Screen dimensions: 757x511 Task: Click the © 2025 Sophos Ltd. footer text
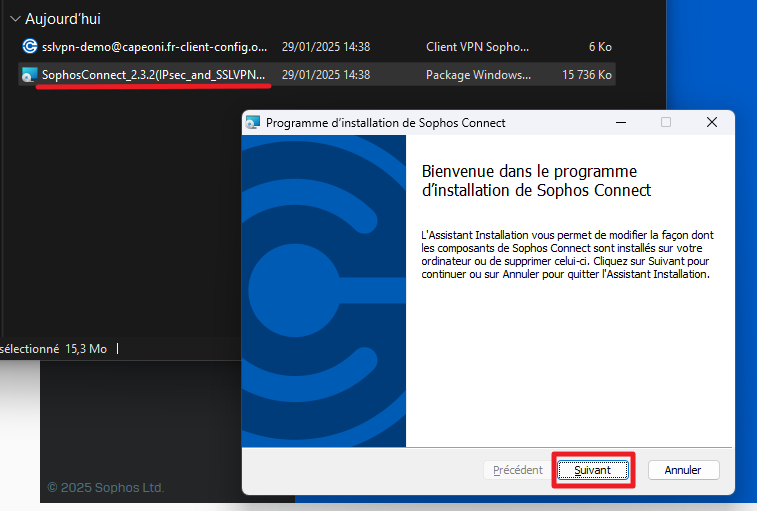click(106, 487)
